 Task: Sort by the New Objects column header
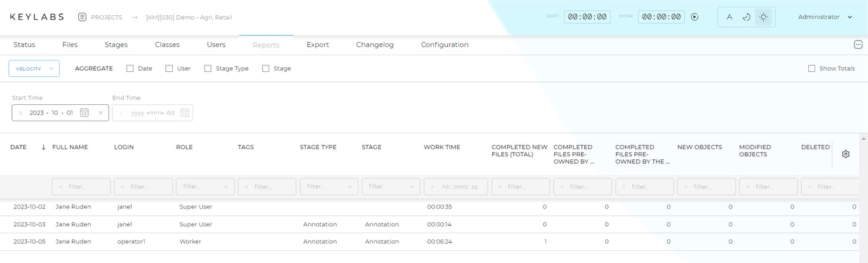(x=700, y=147)
